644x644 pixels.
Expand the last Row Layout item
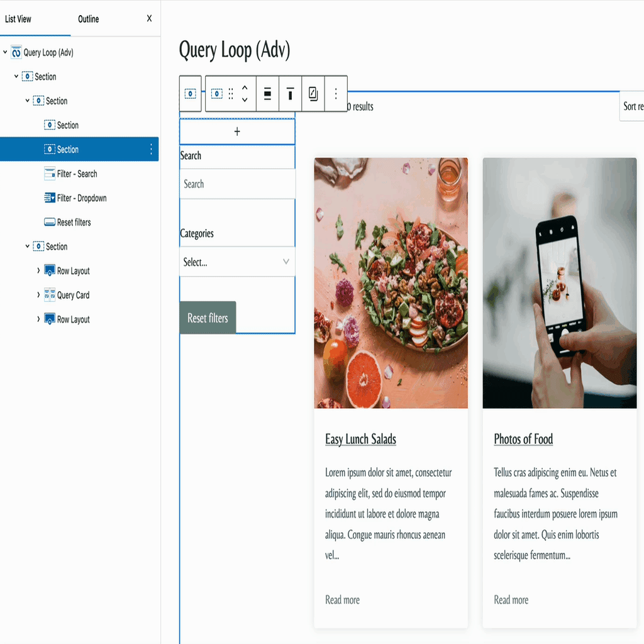[x=38, y=319]
